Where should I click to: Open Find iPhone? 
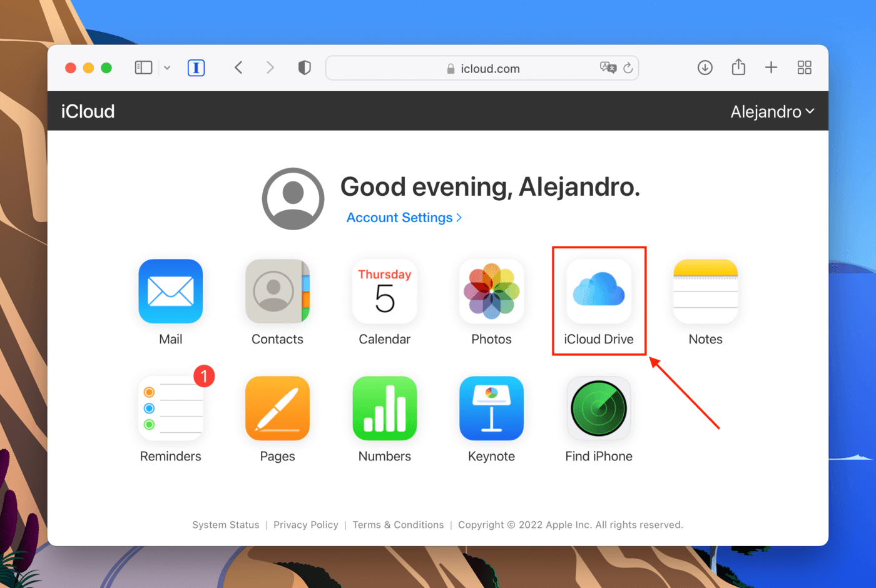click(599, 408)
